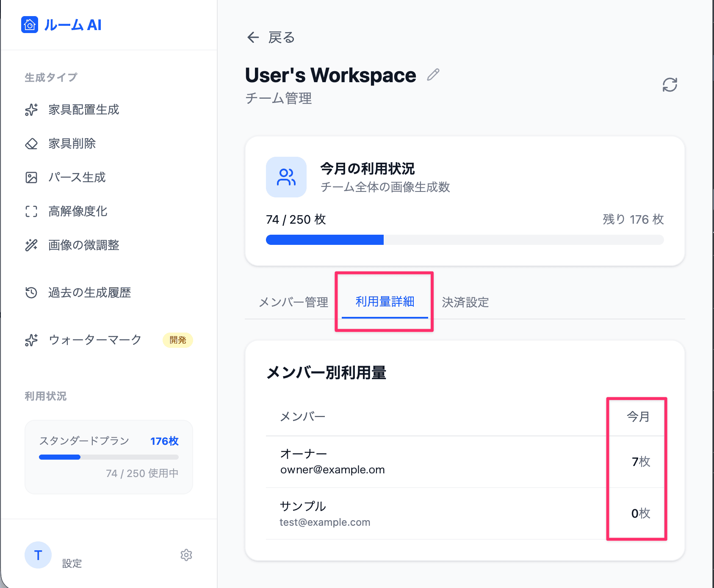Open the 決済設定 tab
714x588 pixels.
point(465,302)
